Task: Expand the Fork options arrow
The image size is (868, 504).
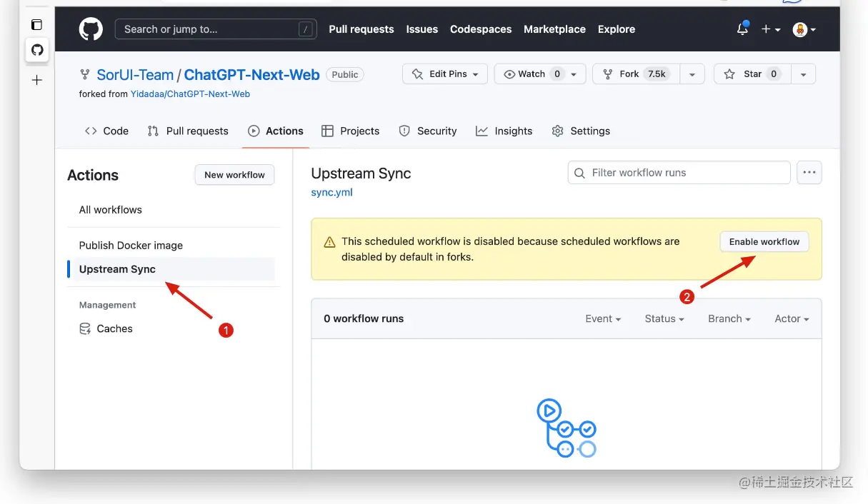Action: coord(692,74)
